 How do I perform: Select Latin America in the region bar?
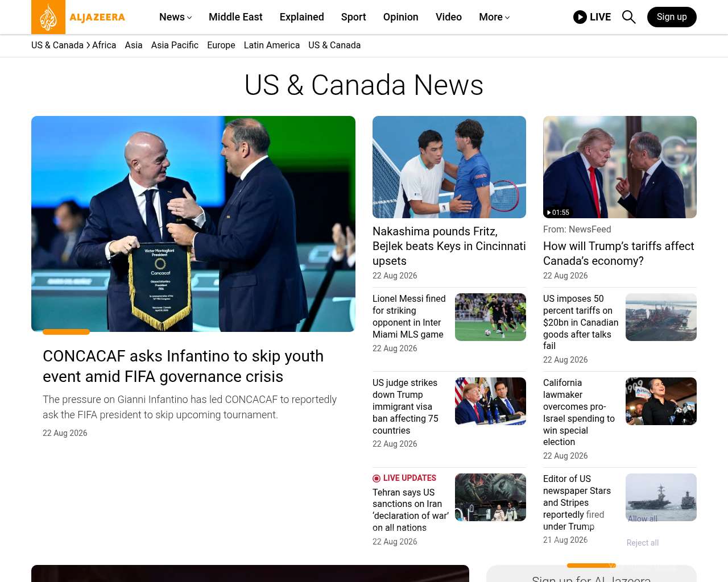click(x=272, y=45)
